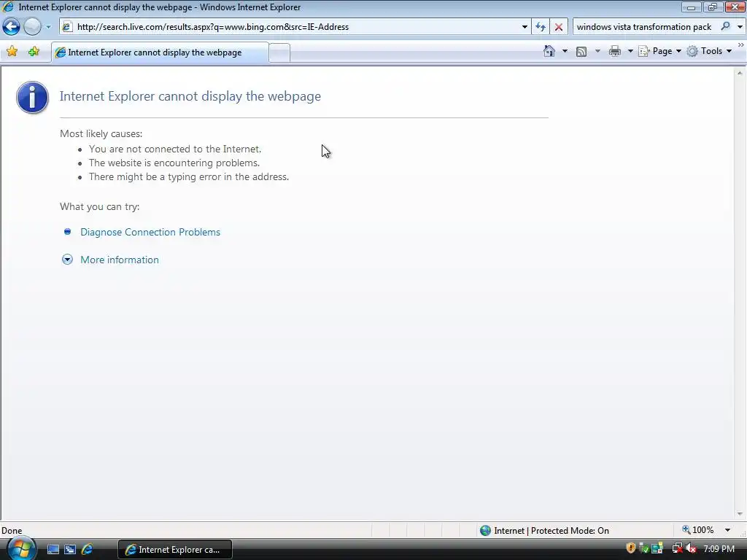Open the Favorites Center star icon
The height and width of the screenshot is (560, 747).
[12, 52]
